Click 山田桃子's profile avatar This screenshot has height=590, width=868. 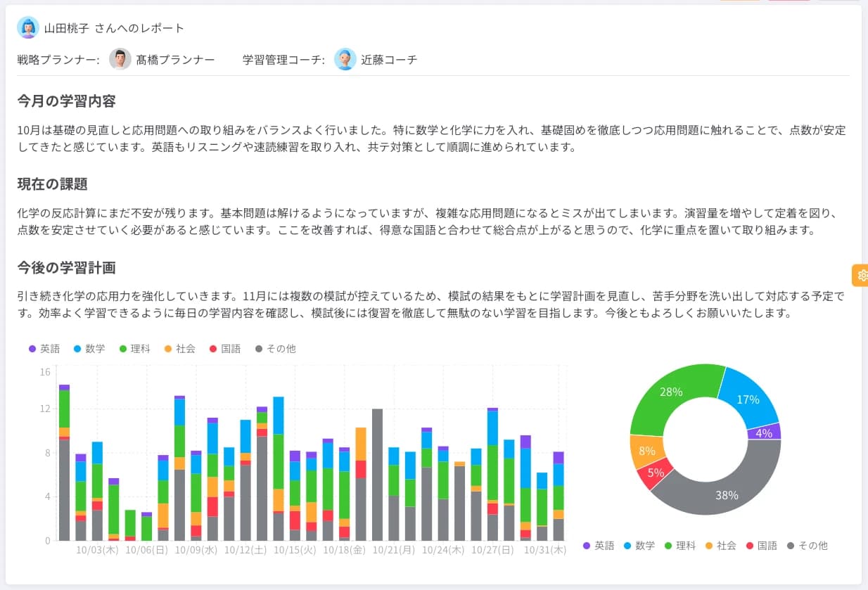pyautogui.click(x=28, y=27)
